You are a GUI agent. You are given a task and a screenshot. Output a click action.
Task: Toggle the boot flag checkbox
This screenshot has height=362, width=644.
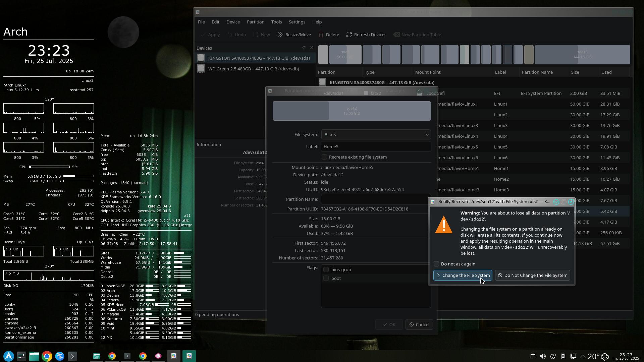coord(326,278)
